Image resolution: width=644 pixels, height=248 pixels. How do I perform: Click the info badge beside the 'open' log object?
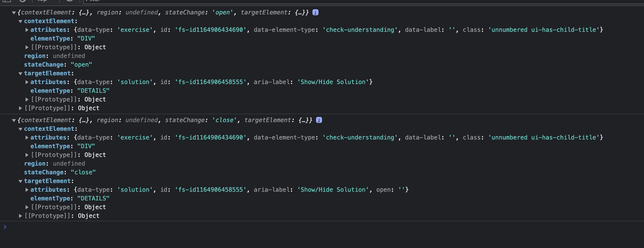click(315, 12)
